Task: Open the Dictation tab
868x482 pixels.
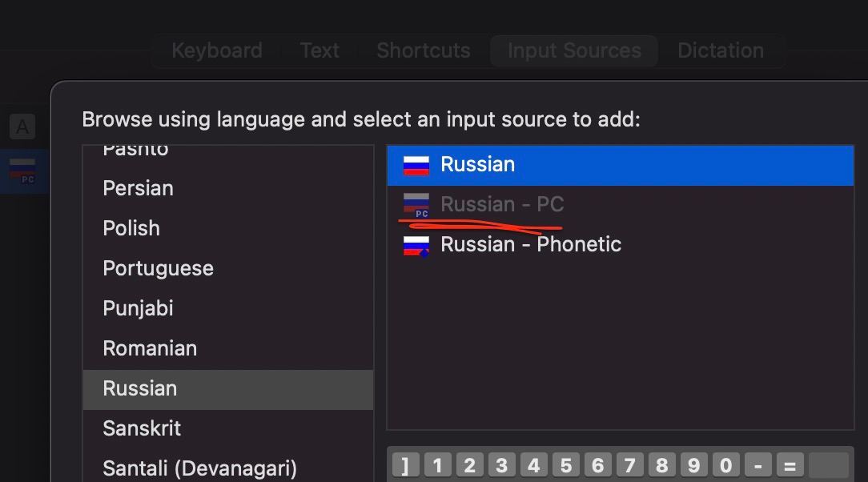Action: [x=720, y=50]
